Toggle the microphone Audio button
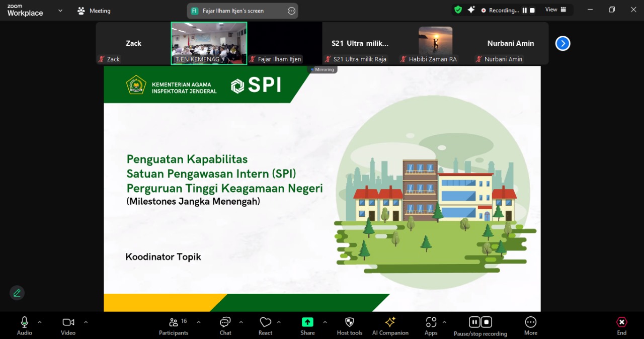 tap(24, 326)
